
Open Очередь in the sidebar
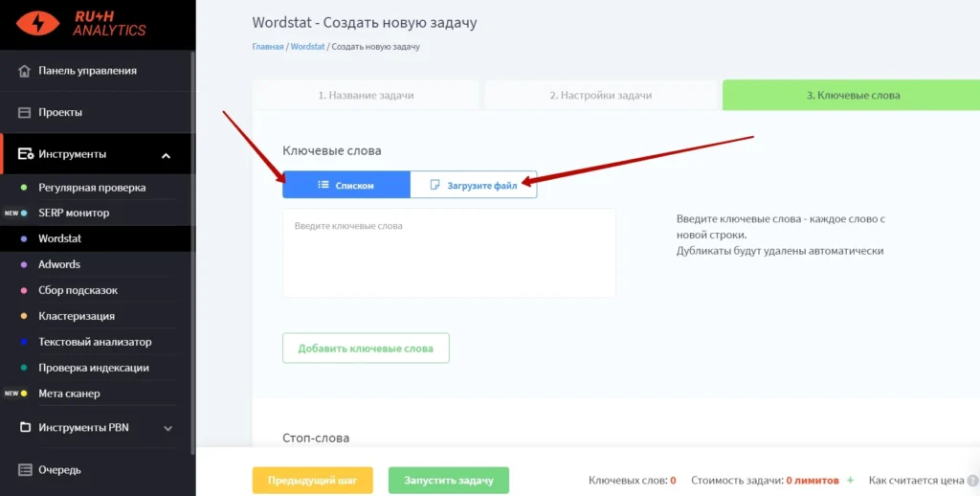[60, 470]
